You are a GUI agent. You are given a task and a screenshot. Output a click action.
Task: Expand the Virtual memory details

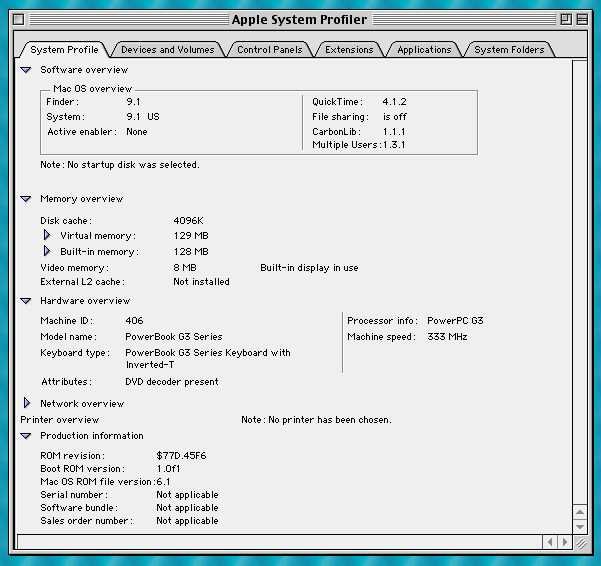point(47,235)
